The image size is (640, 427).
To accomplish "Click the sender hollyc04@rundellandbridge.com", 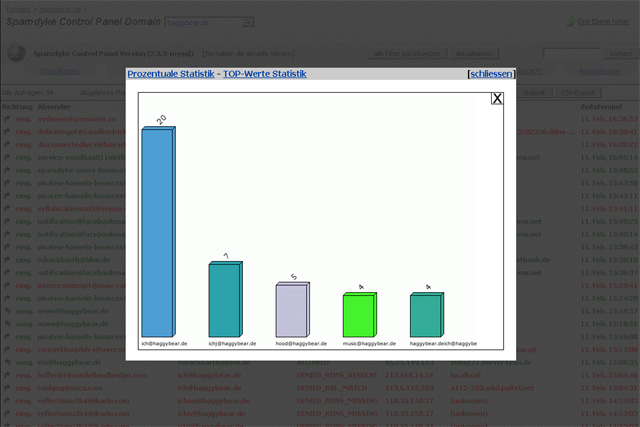I will tap(92, 375).
